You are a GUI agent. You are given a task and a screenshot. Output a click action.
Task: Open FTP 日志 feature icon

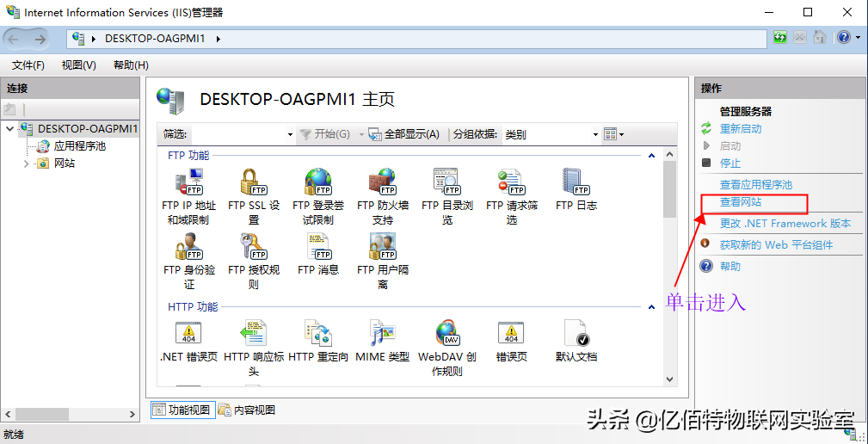(576, 183)
